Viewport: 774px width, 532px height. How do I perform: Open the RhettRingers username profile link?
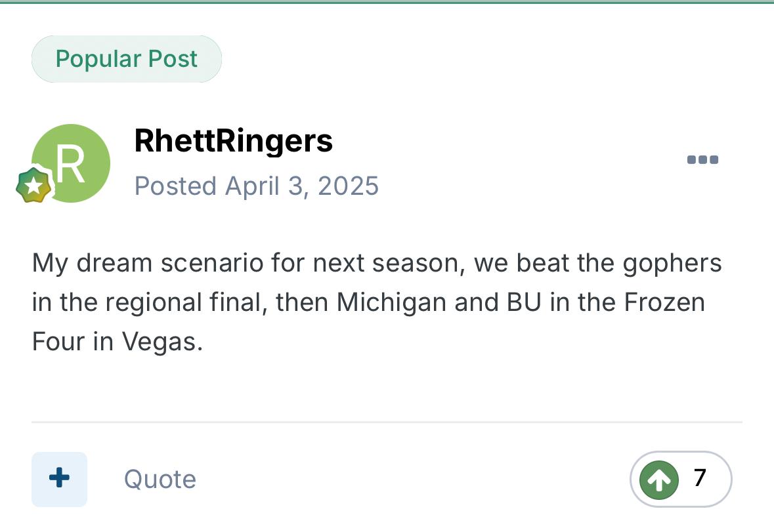coord(233,140)
